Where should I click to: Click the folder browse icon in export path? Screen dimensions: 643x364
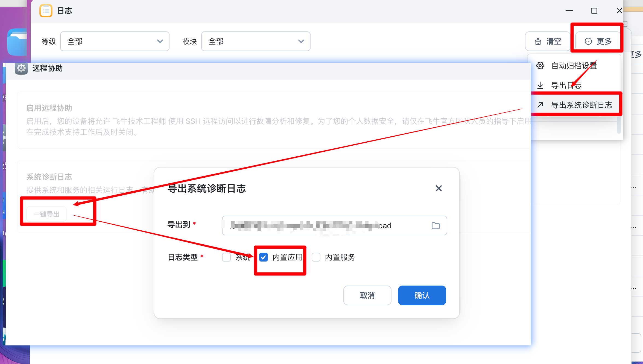(436, 225)
